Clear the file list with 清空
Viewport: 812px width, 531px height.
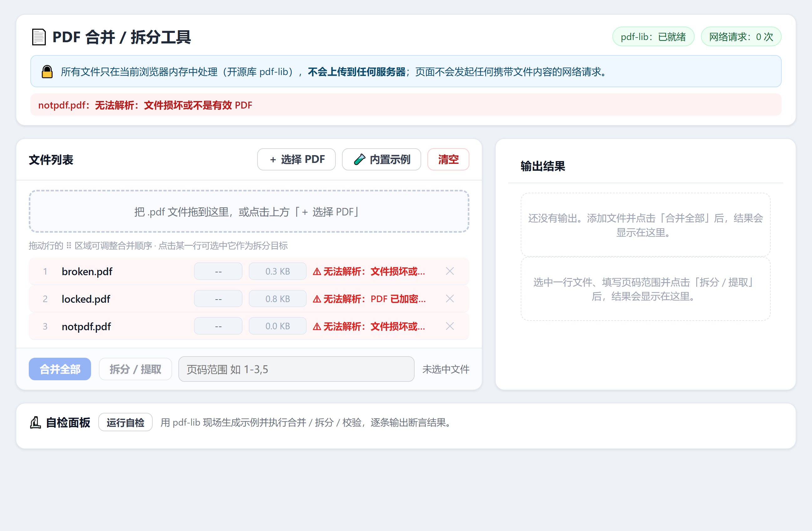[x=448, y=159]
